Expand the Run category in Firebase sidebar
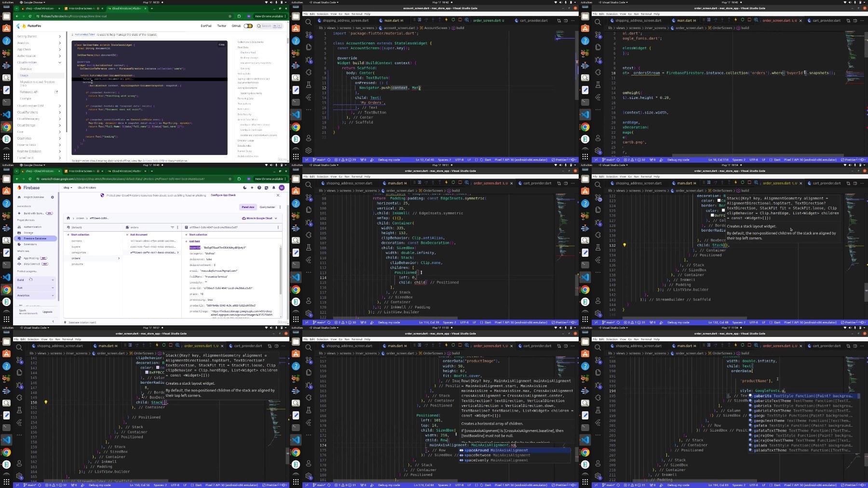Viewport: 868px width, 488px height. pos(36,288)
